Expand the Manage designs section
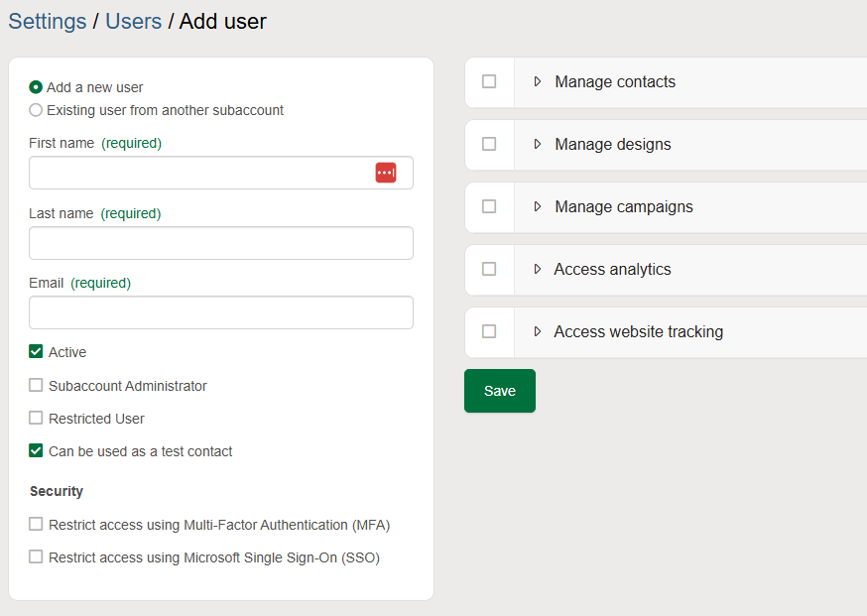 (537, 145)
